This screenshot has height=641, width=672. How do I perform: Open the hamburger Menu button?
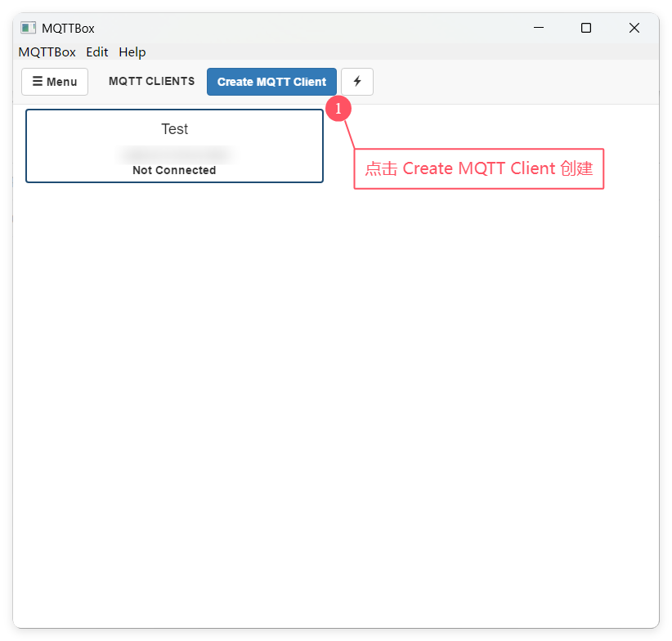pos(55,82)
